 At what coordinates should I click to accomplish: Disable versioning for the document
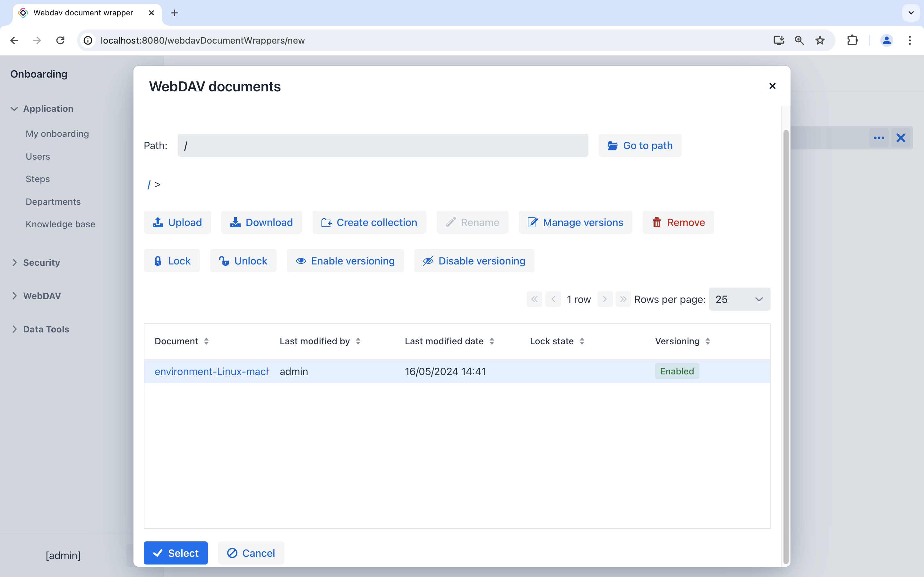click(474, 261)
